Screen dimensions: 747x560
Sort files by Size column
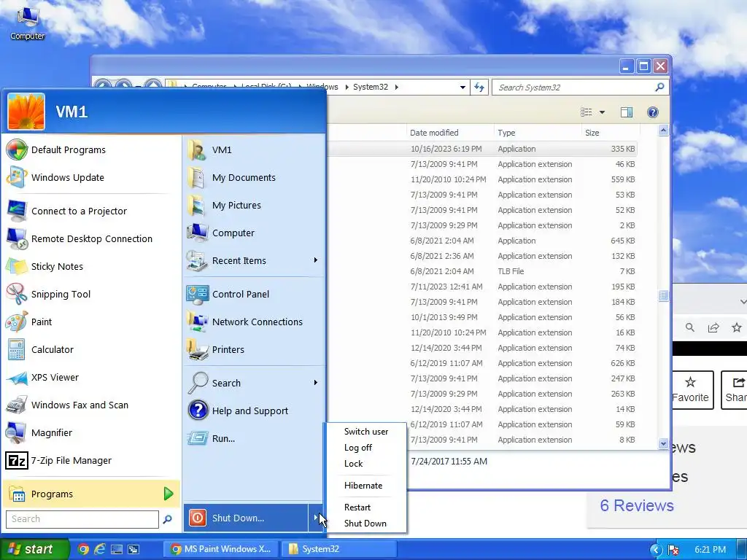point(610,133)
